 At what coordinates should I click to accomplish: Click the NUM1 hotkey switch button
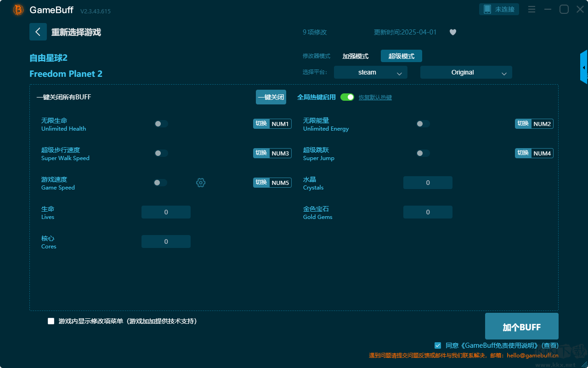(x=272, y=124)
